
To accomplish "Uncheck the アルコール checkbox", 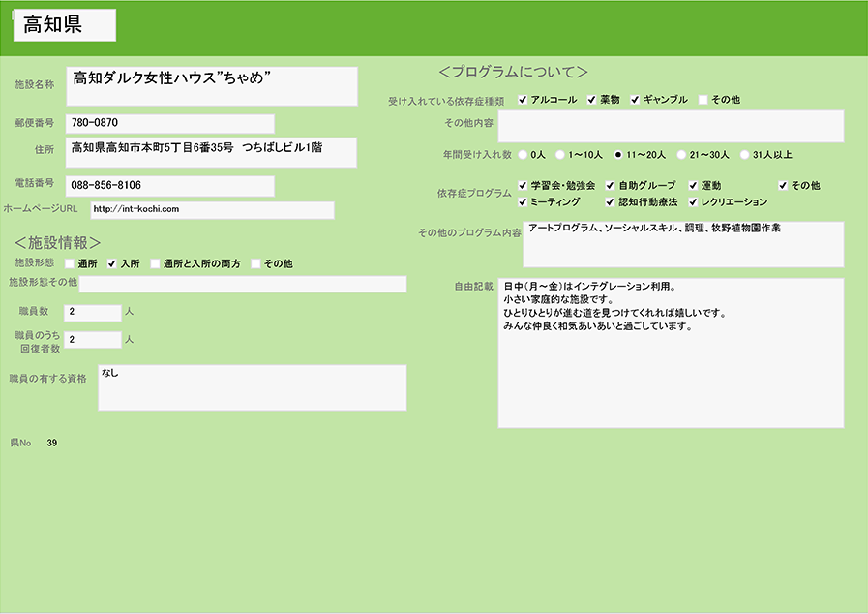I will point(523,100).
